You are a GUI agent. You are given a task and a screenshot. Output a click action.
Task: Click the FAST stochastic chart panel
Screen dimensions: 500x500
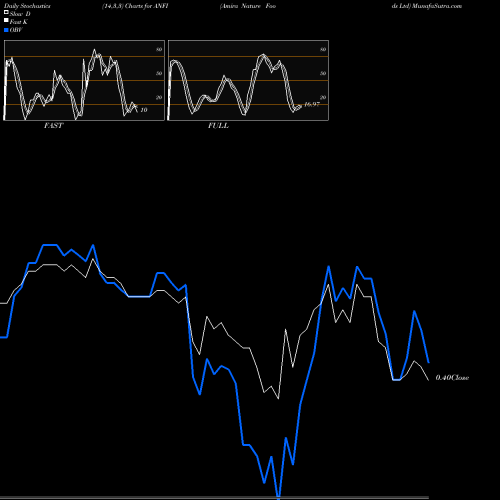point(84,80)
